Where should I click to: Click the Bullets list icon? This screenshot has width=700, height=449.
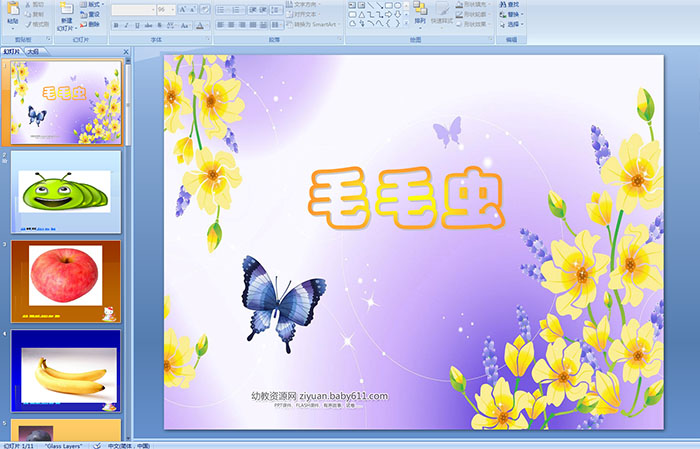coord(222,9)
